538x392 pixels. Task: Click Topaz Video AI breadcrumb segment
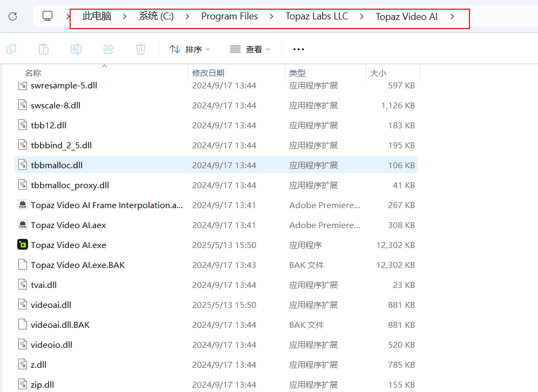[406, 17]
